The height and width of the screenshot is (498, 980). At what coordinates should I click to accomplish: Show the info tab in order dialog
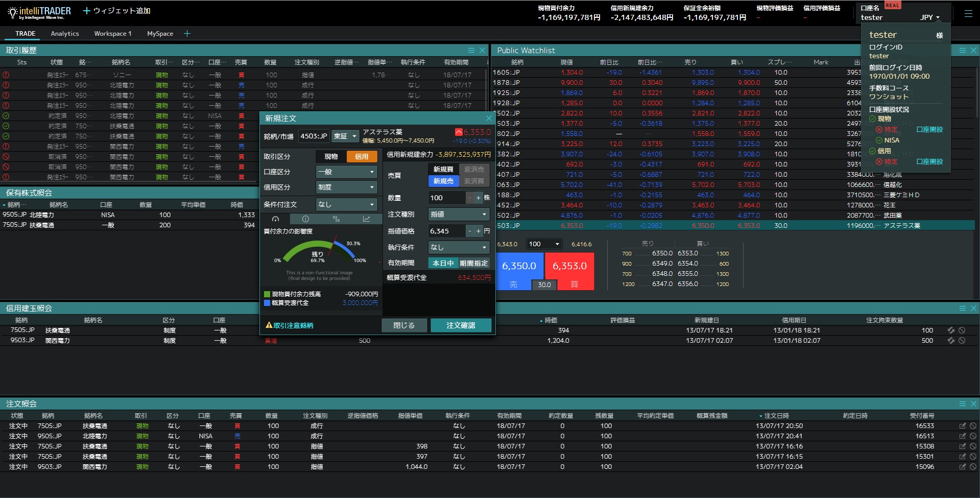(305, 219)
